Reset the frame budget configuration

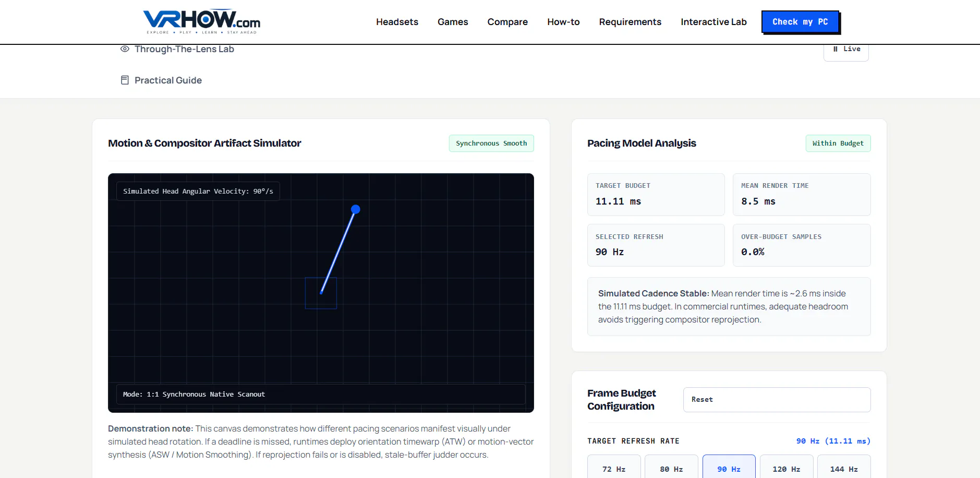click(777, 400)
